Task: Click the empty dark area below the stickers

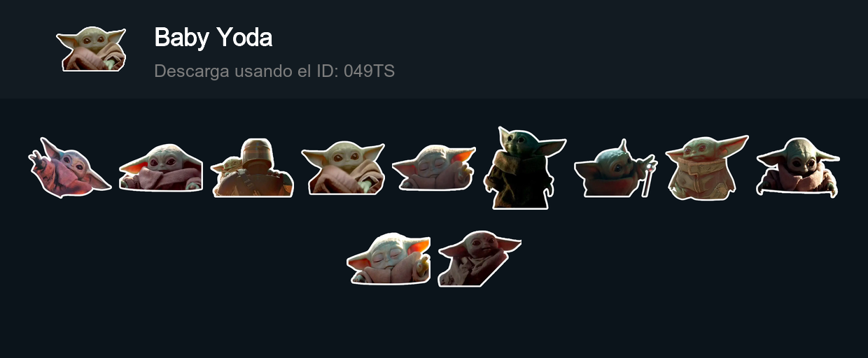Action: coord(434,322)
